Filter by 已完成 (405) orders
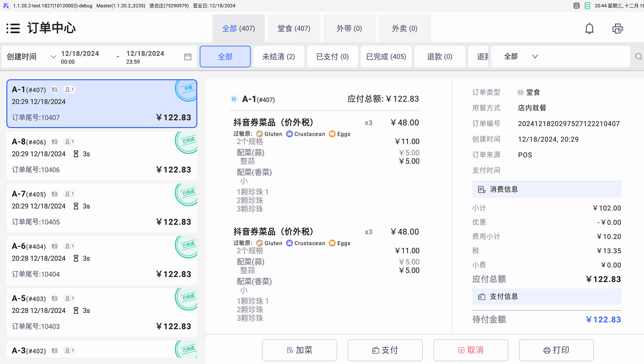The width and height of the screenshot is (644, 364). click(386, 57)
